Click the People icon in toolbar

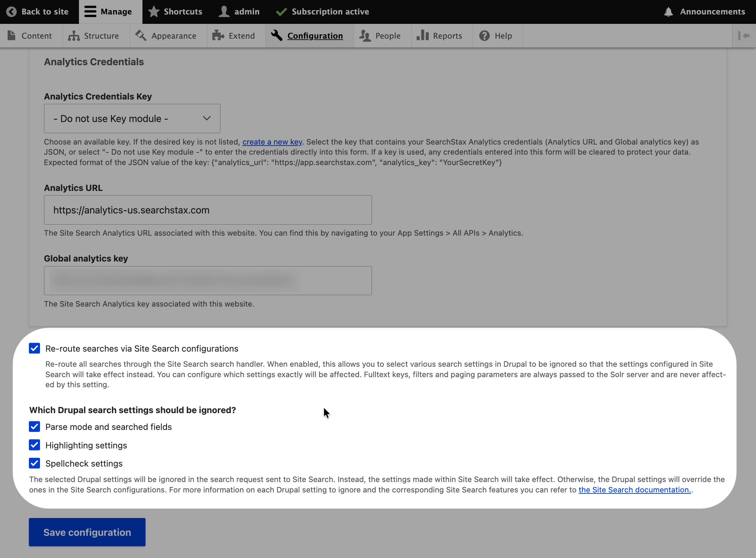(x=365, y=36)
